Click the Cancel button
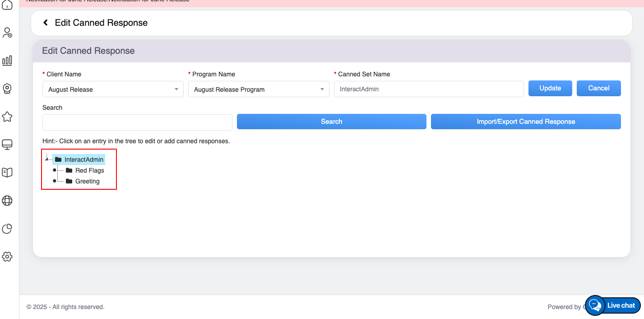Screen dimensions: 644x319 tap(598, 88)
